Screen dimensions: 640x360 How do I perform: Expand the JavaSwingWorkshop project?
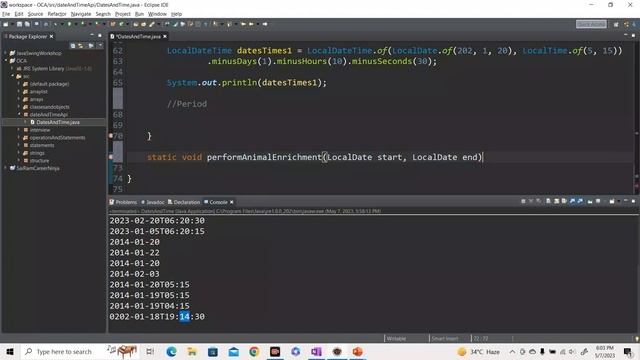(5, 53)
